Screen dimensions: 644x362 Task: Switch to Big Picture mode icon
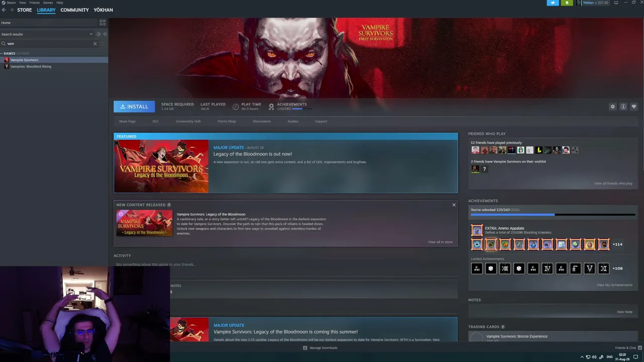tap(616, 3)
